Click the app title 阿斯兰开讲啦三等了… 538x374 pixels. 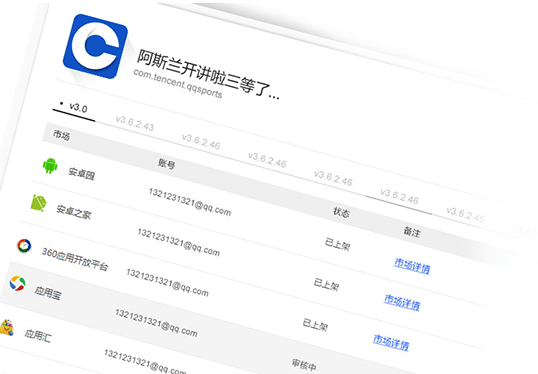pos(208,74)
